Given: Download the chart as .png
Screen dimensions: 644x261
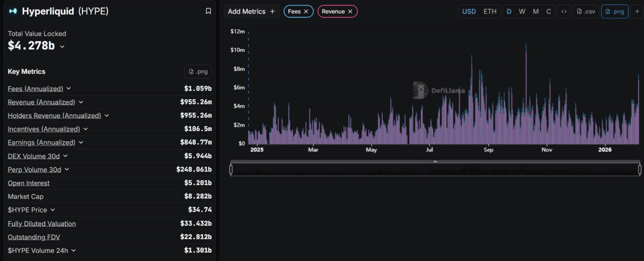Looking at the screenshot, I should click(614, 12).
